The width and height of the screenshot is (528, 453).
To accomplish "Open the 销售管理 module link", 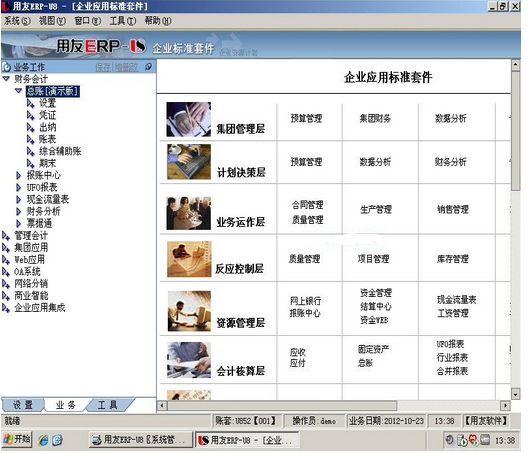I will coord(453,209).
